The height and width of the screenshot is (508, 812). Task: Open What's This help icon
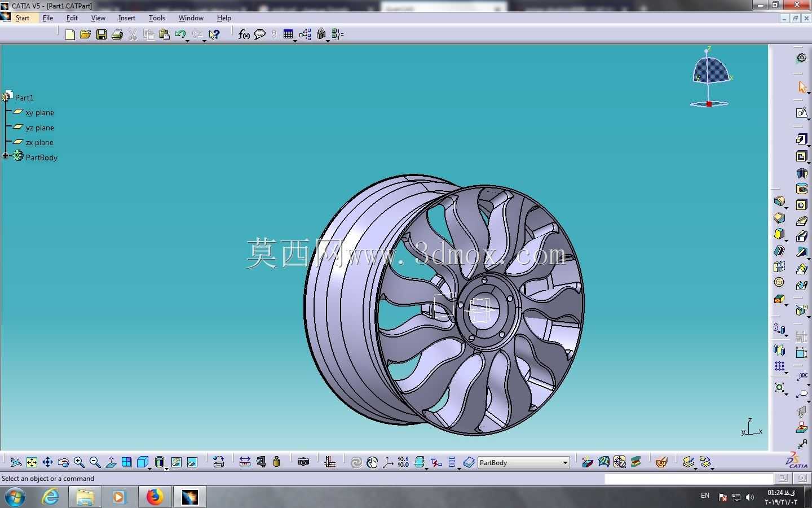coord(214,35)
